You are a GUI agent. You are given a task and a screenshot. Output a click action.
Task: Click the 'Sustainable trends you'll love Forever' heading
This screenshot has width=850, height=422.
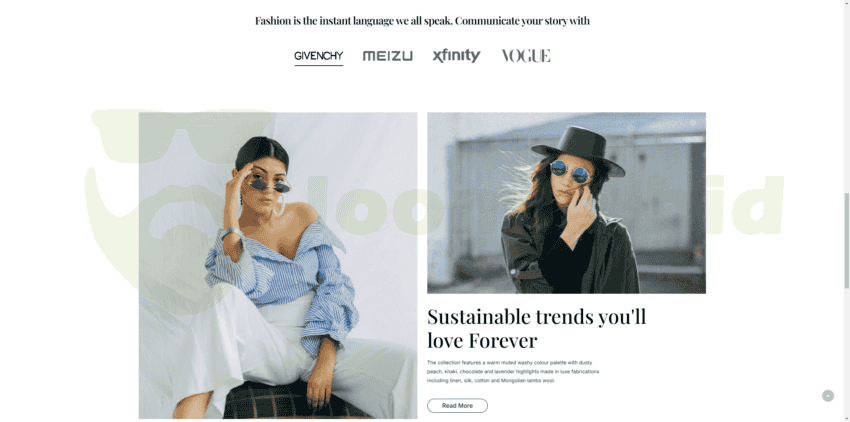click(x=537, y=328)
